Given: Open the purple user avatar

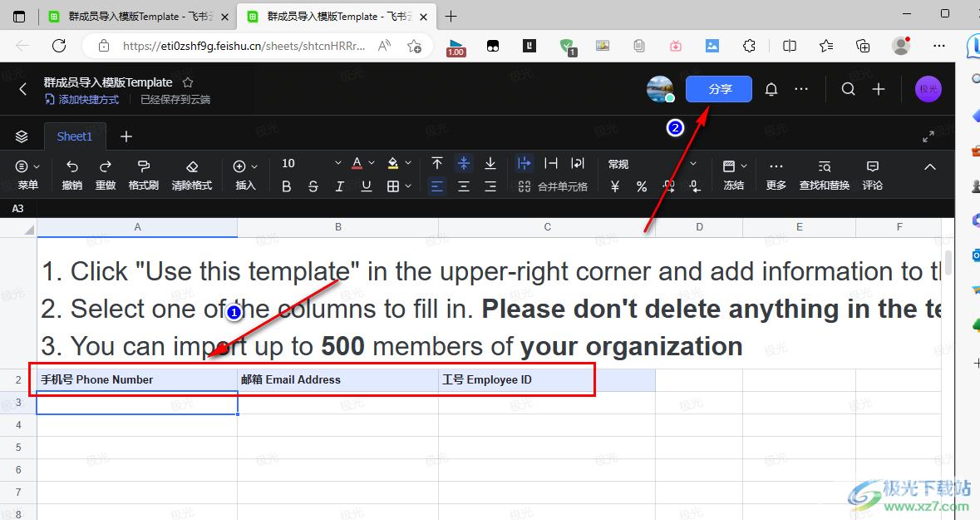Looking at the screenshot, I should [x=928, y=89].
